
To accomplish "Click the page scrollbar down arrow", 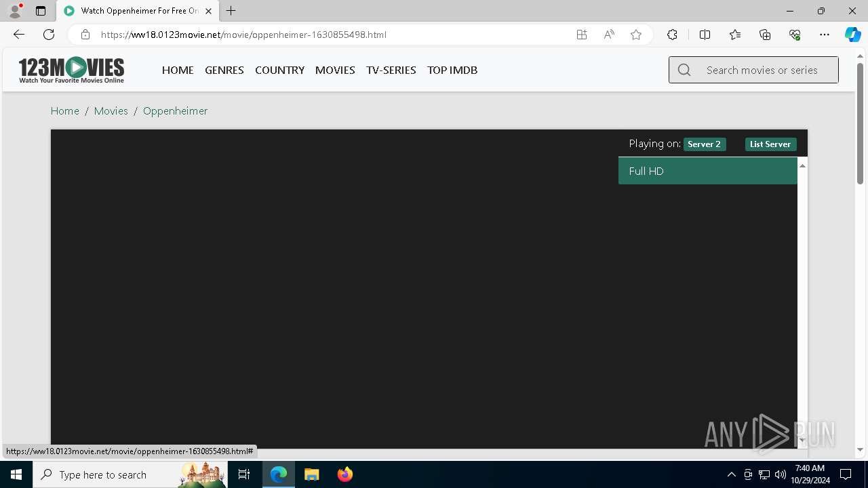I will coord(860,449).
